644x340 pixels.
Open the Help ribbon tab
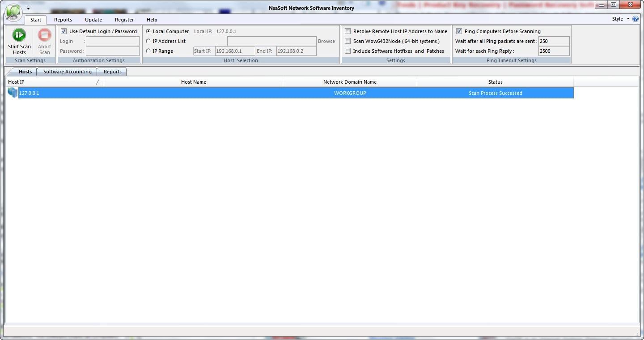[x=152, y=20]
